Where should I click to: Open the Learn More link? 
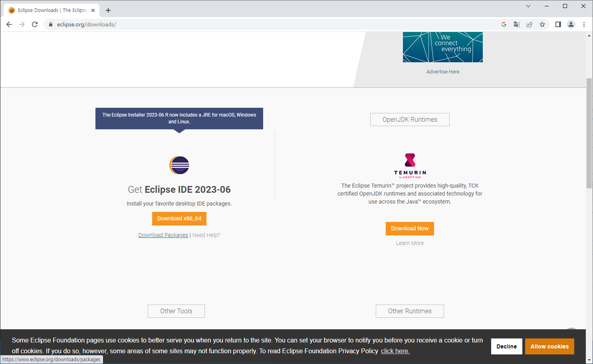point(410,243)
